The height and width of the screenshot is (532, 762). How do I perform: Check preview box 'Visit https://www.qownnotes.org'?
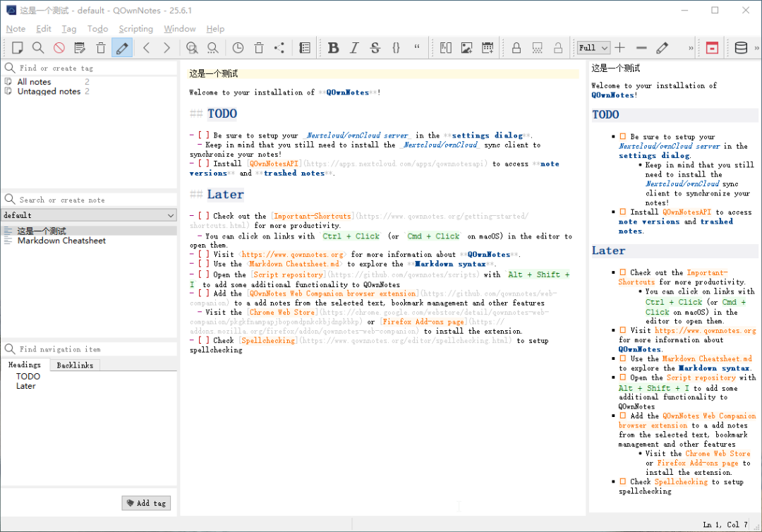[x=622, y=330]
